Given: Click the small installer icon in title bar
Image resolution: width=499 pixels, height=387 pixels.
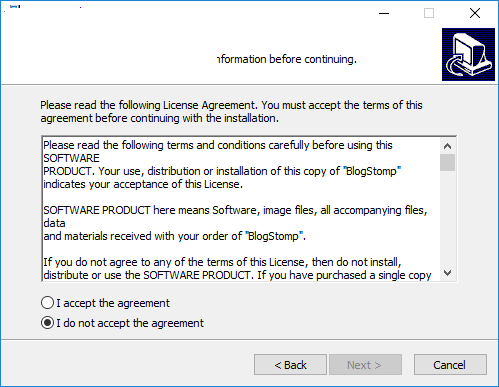Looking at the screenshot, I should click(x=15, y=7).
